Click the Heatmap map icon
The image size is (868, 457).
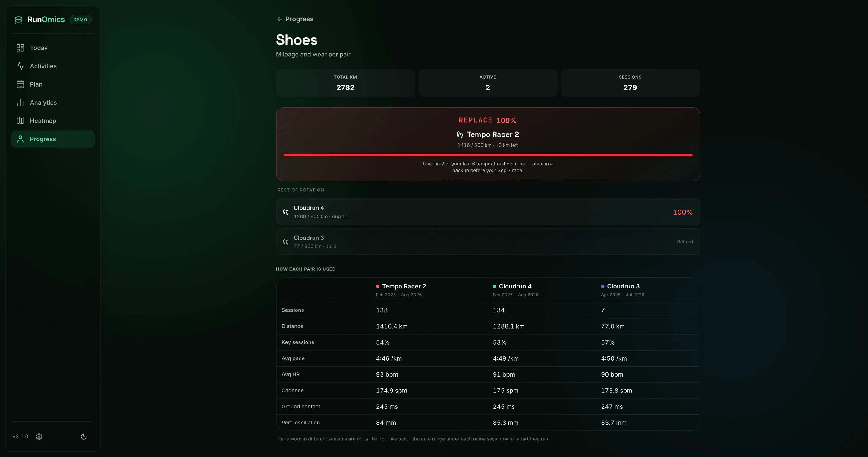pos(20,121)
